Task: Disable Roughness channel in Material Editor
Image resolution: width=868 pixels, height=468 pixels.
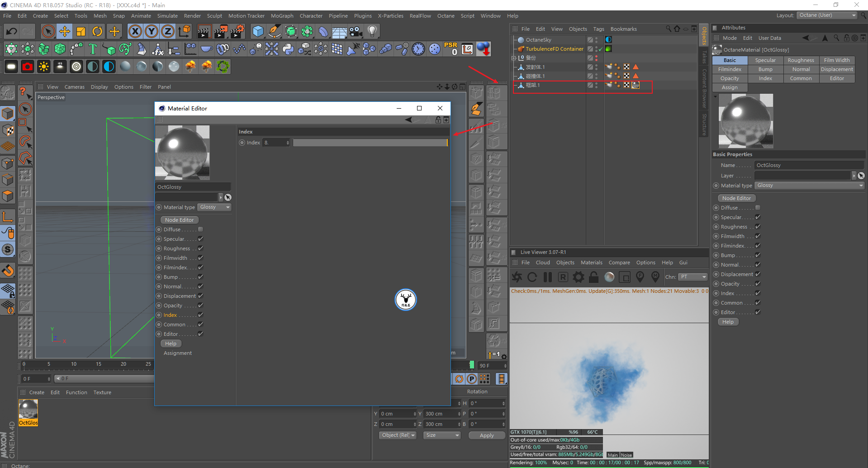Action: (x=200, y=248)
